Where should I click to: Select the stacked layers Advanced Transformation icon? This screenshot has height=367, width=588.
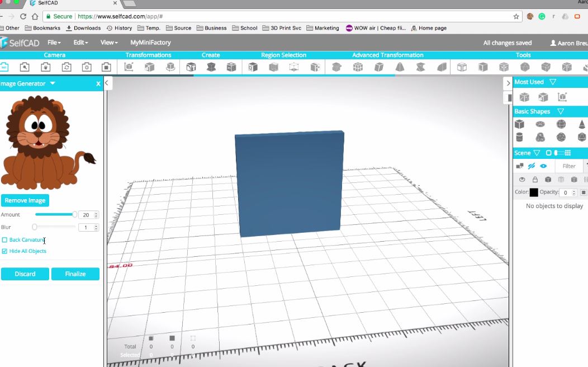pyautogui.click(x=336, y=67)
